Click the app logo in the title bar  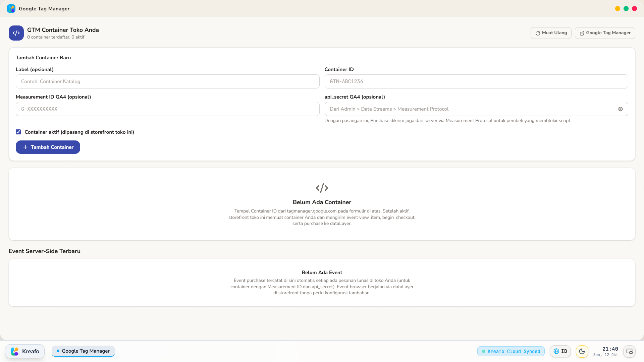(x=11, y=9)
